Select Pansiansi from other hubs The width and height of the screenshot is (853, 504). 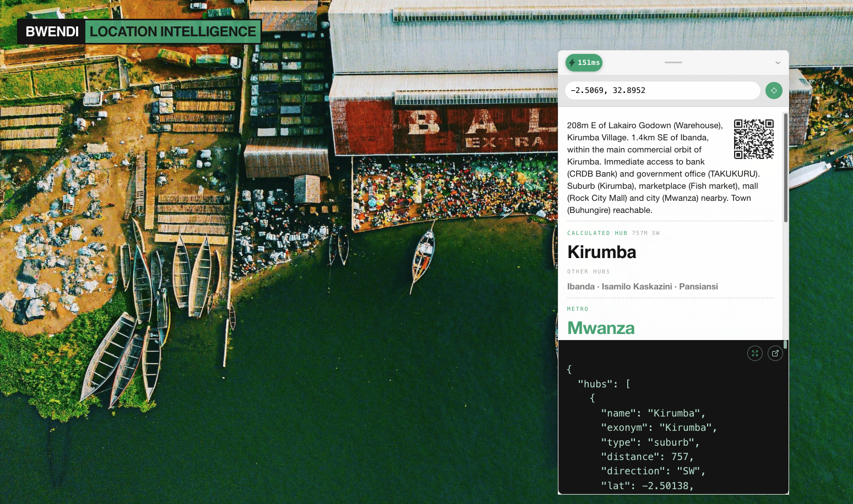[x=698, y=287]
